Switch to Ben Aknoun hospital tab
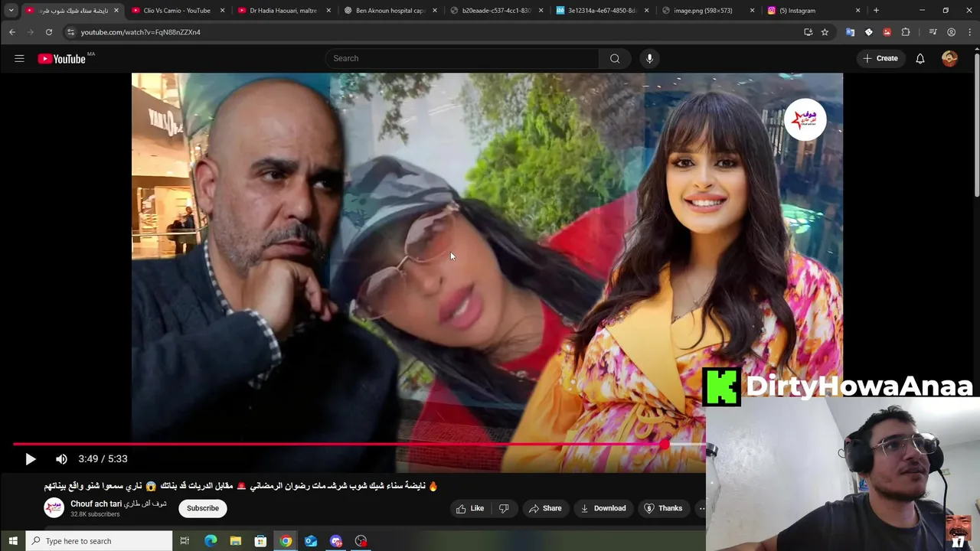980x551 pixels. click(389, 11)
